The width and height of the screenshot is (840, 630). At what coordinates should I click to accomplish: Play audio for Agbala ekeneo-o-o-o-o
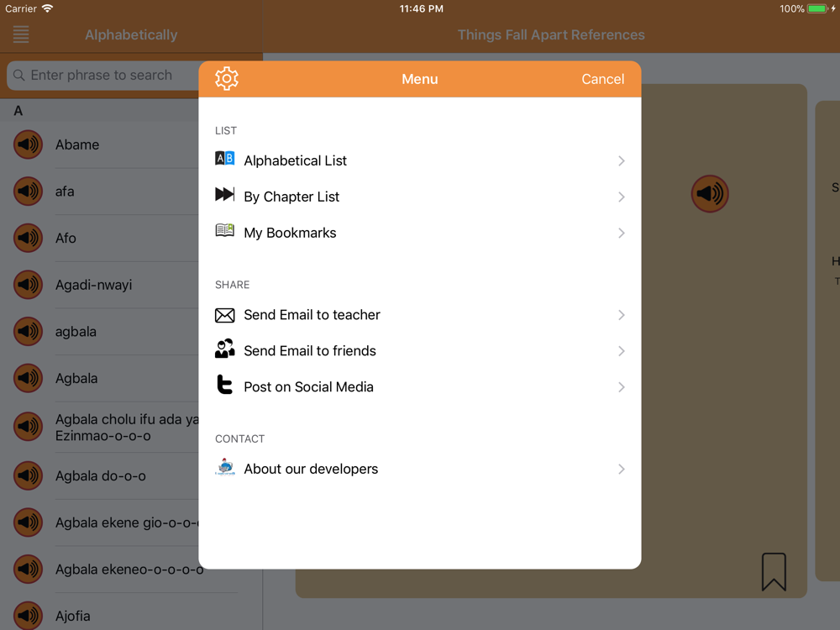(x=28, y=569)
